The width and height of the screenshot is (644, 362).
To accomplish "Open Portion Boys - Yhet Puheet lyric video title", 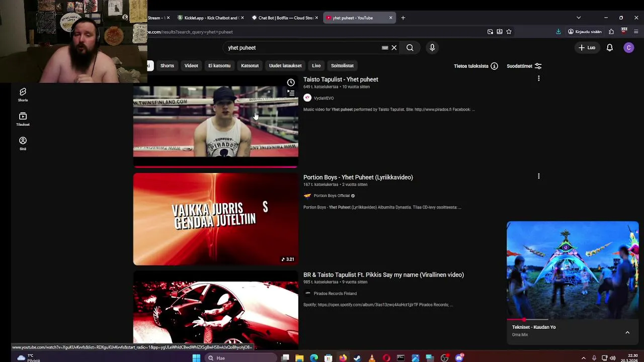I will point(358,177).
